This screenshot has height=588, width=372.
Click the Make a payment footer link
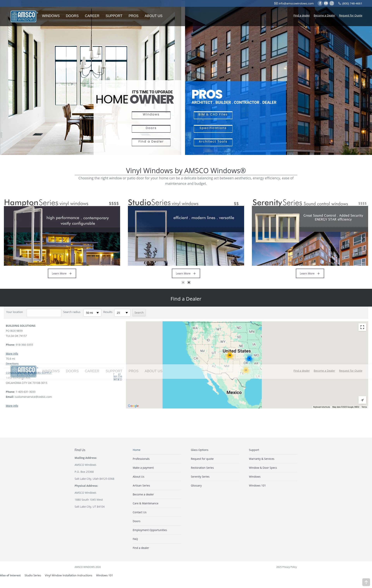[x=143, y=468]
